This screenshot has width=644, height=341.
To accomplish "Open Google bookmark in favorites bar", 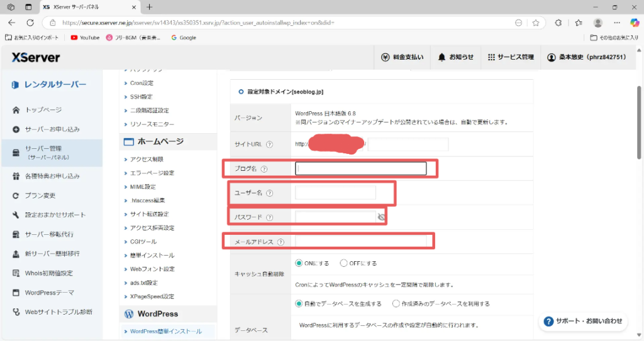I will (184, 38).
